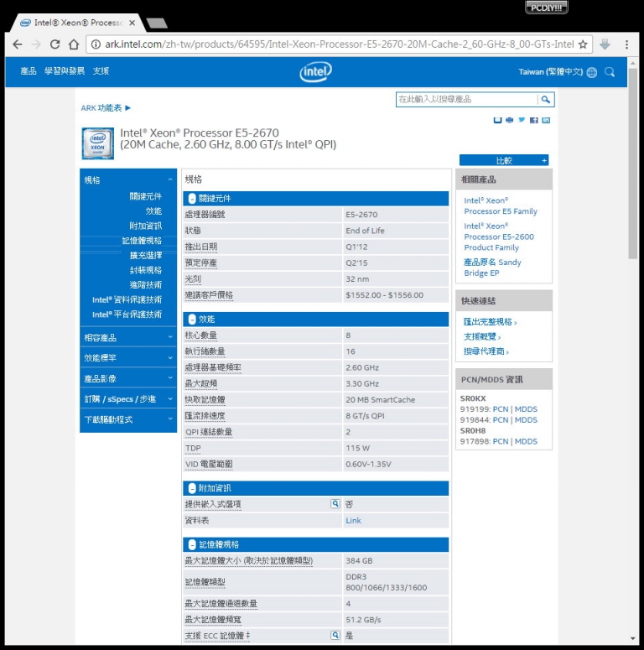This screenshot has height=650, width=644.
Task: Open the 學習與發展 menu
Action: [65, 71]
